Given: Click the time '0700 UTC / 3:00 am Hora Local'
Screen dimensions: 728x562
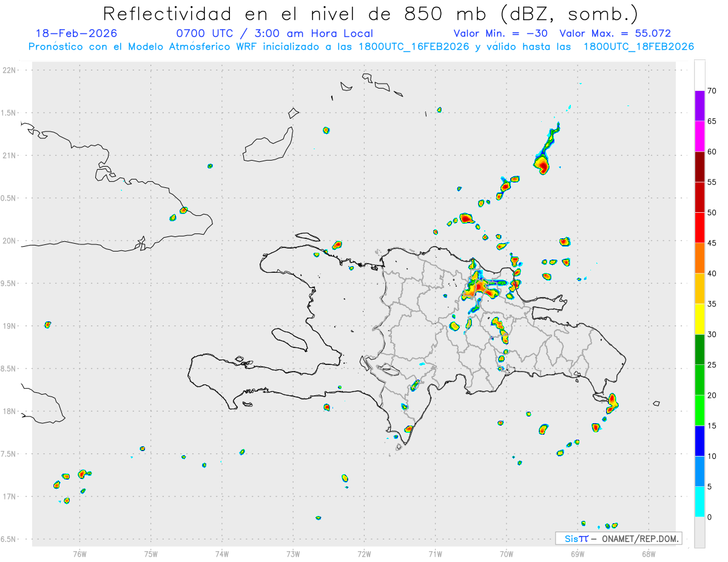Looking at the screenshot, I should 275,33.
